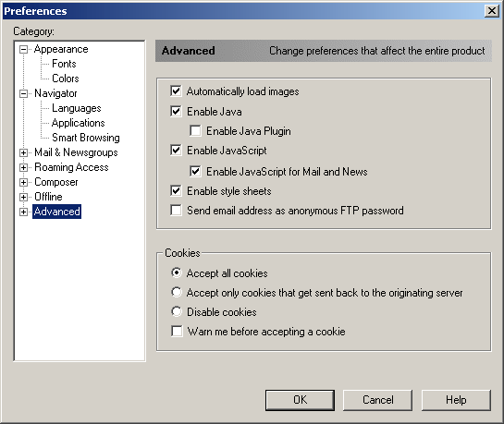Select Smart Browsing in category tree
Viewport: 504px width, 424px height.
pos(86,138)
